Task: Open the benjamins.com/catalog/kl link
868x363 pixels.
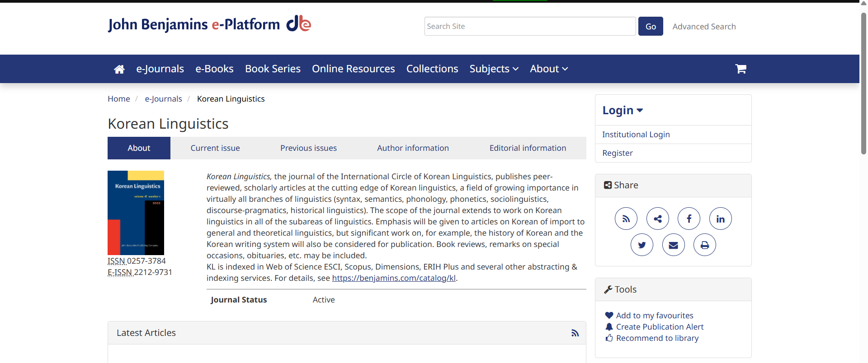Action: tap(394, 278)
